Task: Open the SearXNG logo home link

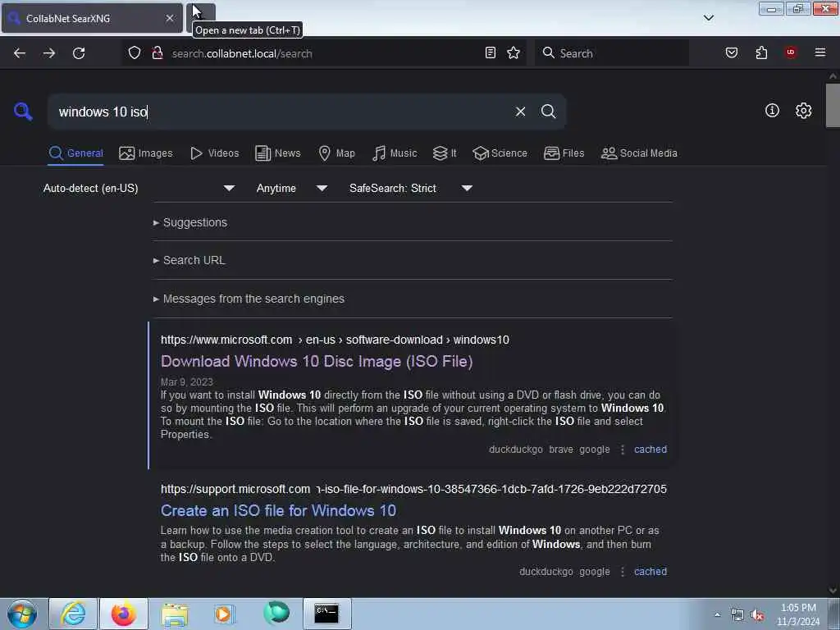Action: [x=23, y=112]
